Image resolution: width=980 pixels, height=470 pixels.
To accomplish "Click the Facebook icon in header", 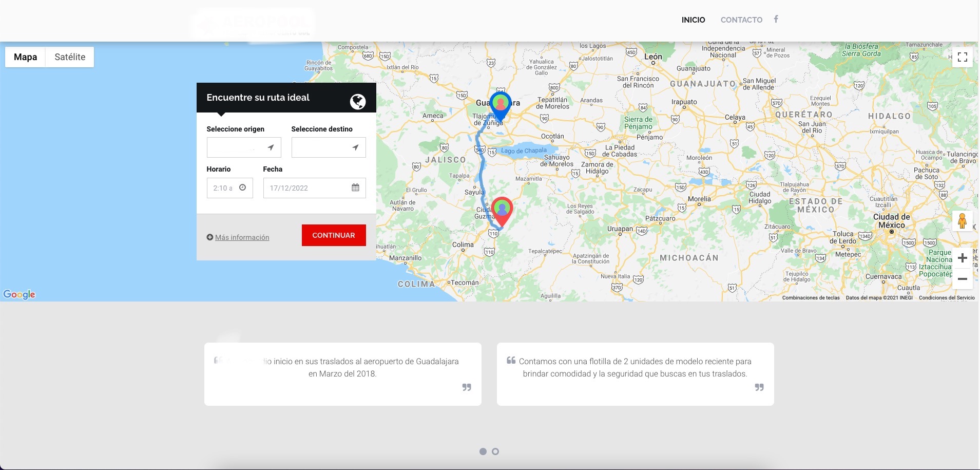I will click(776, 19).
